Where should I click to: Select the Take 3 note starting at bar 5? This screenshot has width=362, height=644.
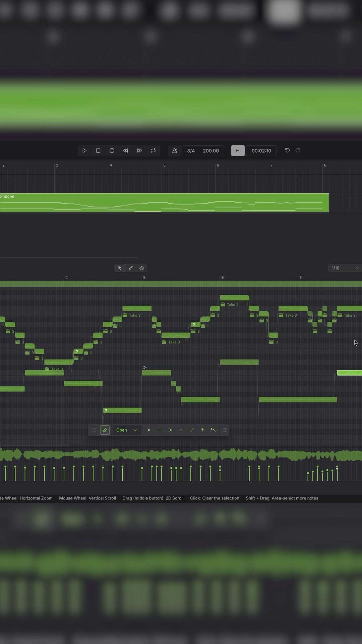pos(176,335)
